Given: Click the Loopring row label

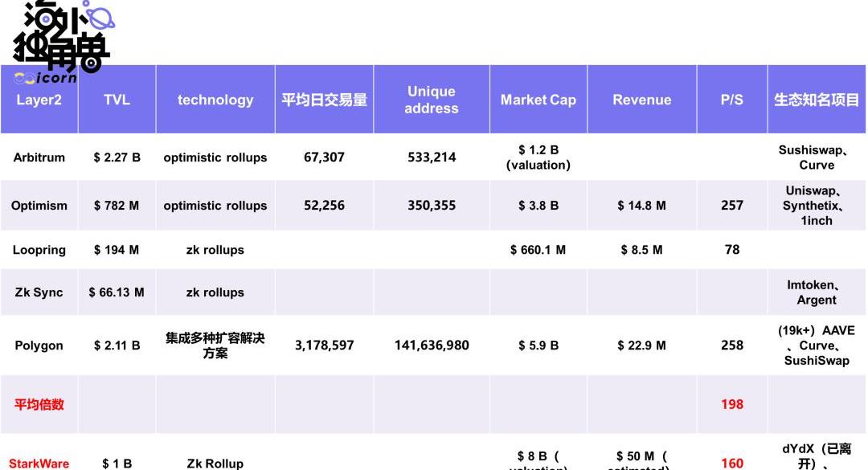Looking at the screenshot, I should click(x=39, y=250).
